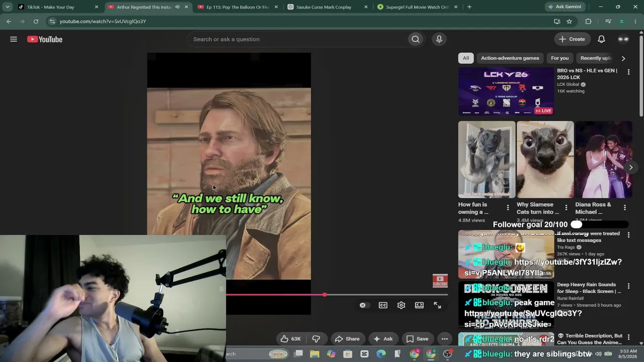Click the search magnifier button
This screenshot has height=362, width=644.
415,39
